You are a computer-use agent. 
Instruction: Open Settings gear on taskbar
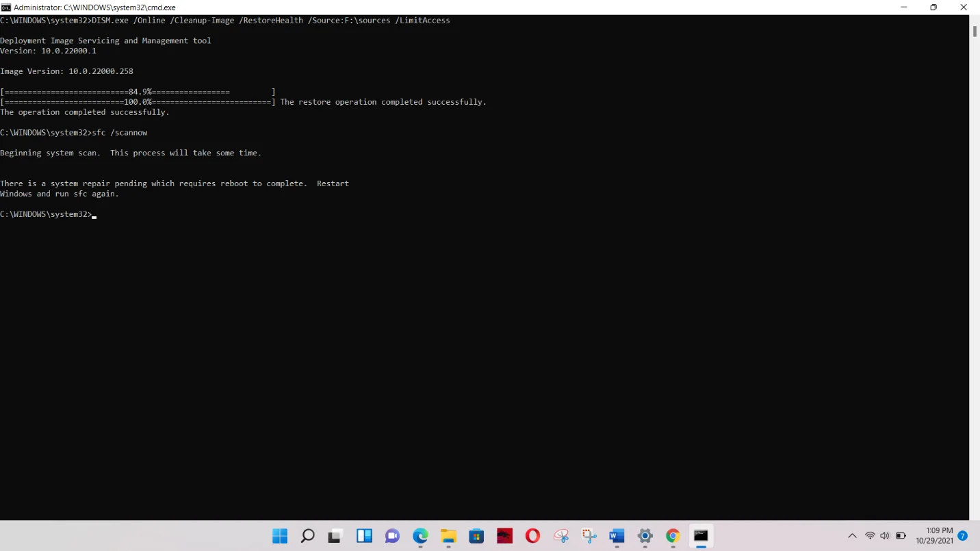click(645, 536)
